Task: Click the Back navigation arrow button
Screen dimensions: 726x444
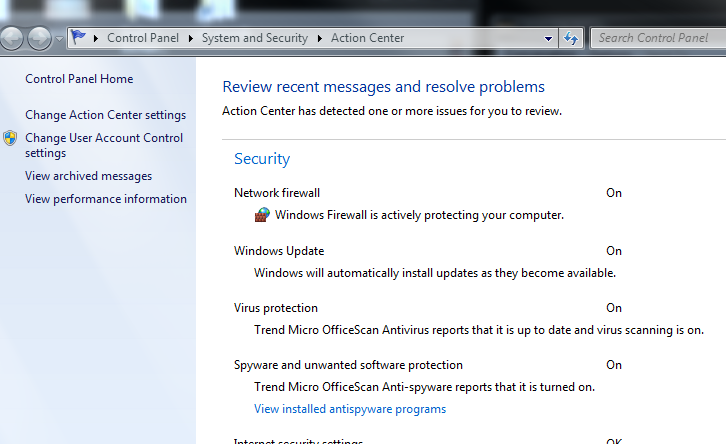Action: (x=11, y=38)
